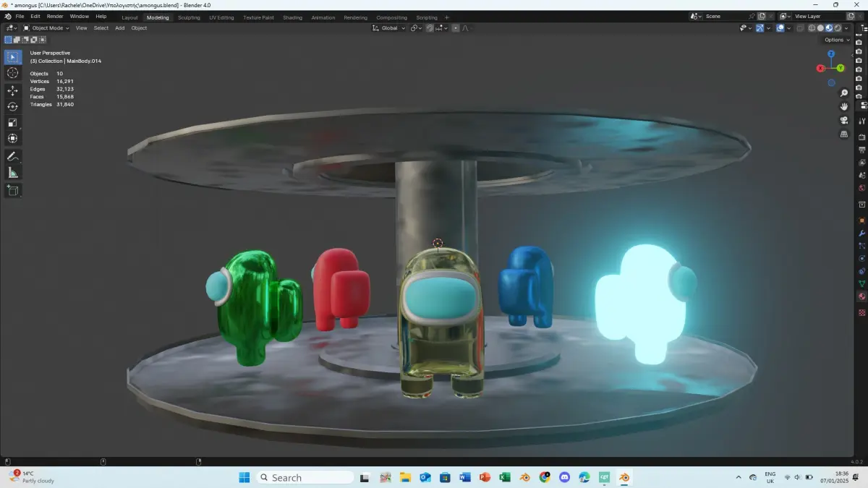868x488 pixels.
Task: Select the 3D Cursor tool
Action: click(x=13, y=73)
